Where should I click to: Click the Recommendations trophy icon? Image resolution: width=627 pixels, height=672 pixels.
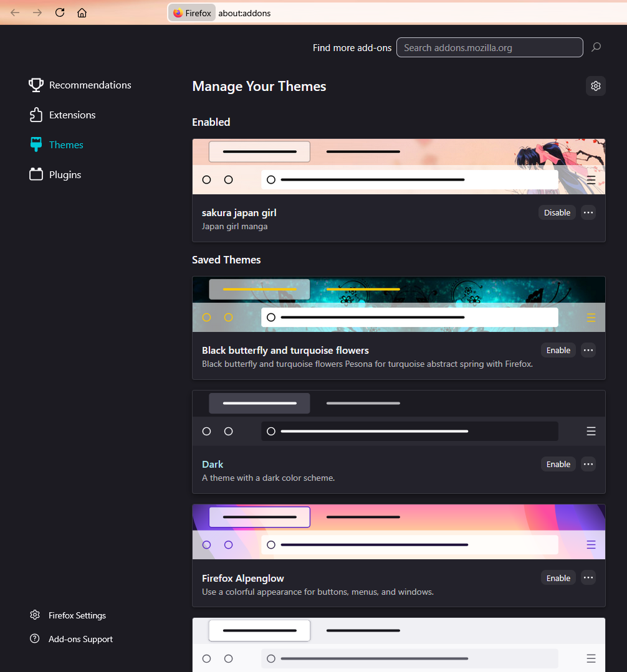click(x=36, y=85)
